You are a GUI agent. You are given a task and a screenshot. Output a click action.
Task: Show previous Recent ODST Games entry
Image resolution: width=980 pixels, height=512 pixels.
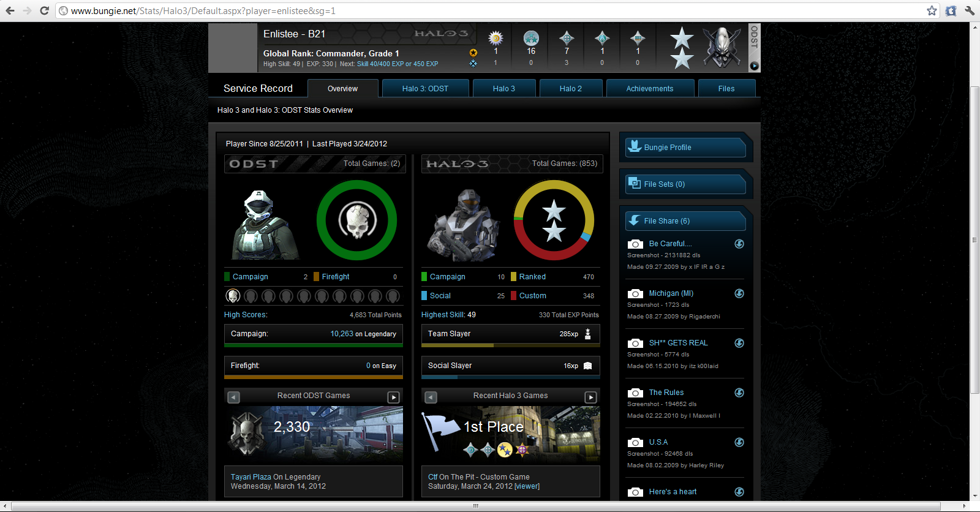point(233,397)
